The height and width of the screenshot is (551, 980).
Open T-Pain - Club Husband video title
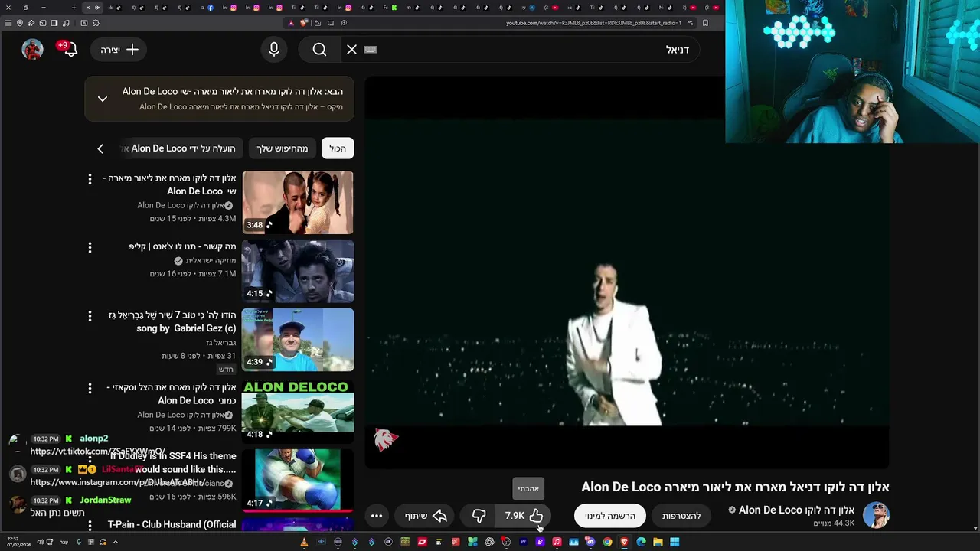171,525
